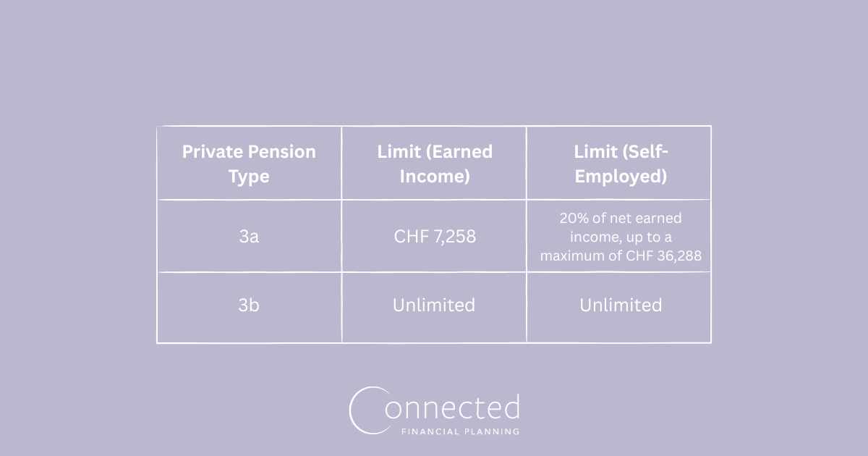868x456 pixels.
Task: Click Unlimited under Earned Income column
Action: pyautogui.click(x=434, y=305)
